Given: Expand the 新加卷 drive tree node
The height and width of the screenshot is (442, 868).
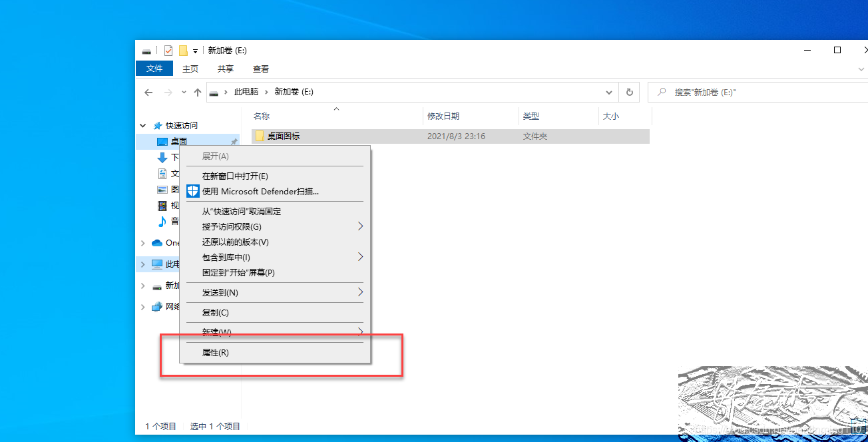Looking at the screenshot, I should tap(143, 286).
